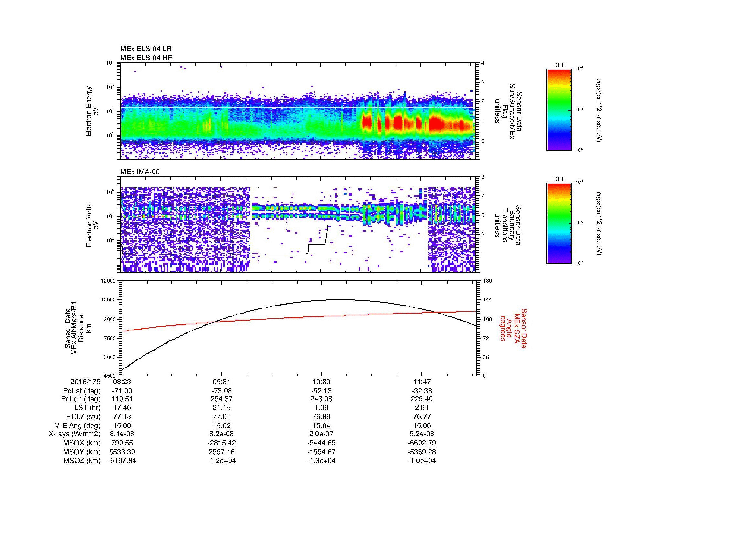Click the MSOZ value '-1.3e+04'
The width and height of the screenshot is (756, 534).
coord(321,461)
